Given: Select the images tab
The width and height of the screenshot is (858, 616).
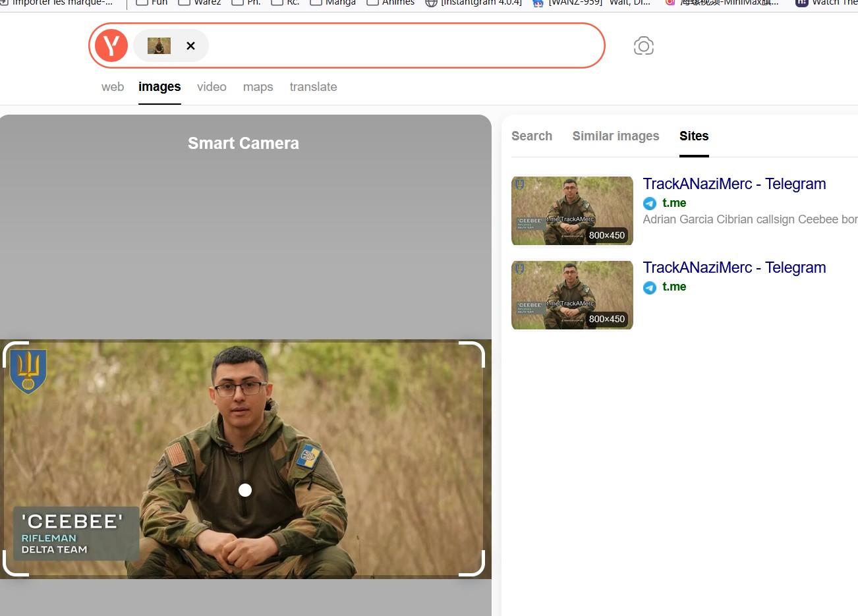Looking at the screenshot, I should (x=159, y=87).
